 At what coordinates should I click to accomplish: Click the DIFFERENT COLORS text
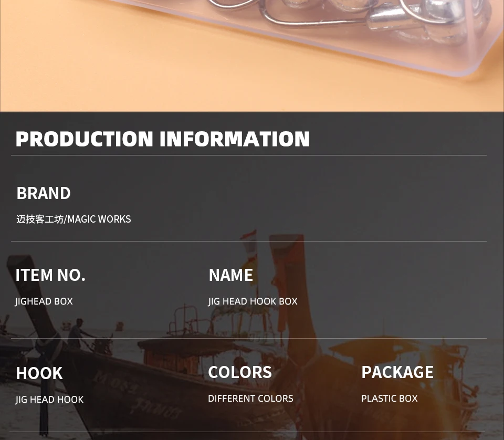[250, 399]
